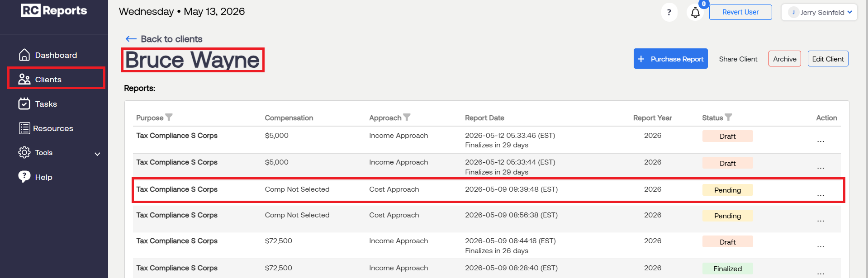This screenshot has height=278, width=868.
Task: Click $5,000 in the 05:33:44 row
Action: [276, 162]
